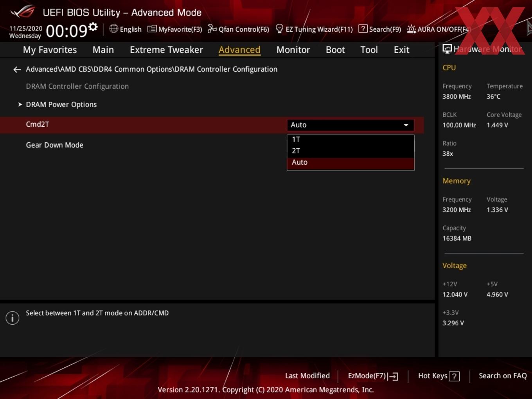This screenshot has width=532, height=399.
Task: Launch EZ Tuning Wizard(F11)
Action: click(x=314, y=29)
